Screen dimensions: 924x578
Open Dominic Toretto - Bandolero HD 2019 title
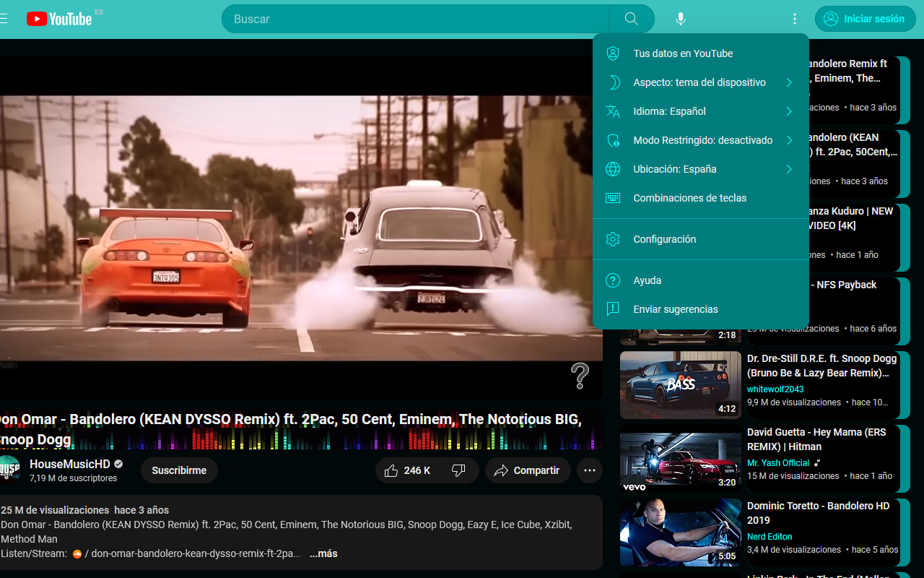pos(819,513)
